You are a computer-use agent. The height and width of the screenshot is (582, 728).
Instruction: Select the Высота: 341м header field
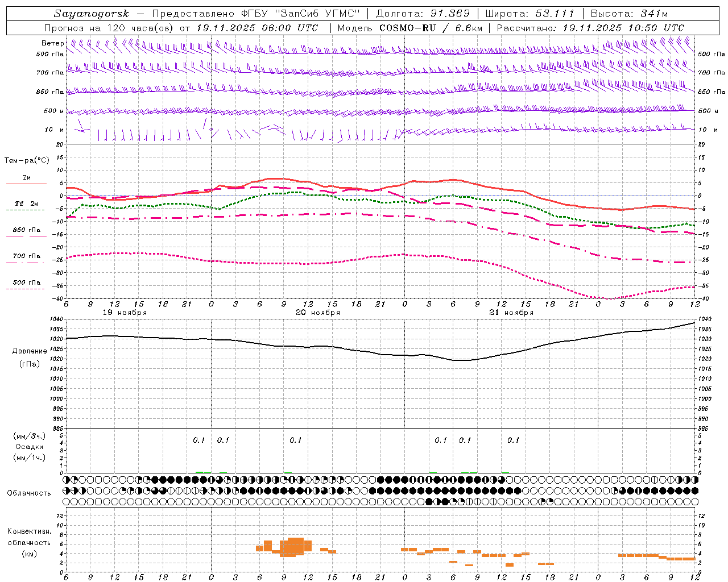pos(628,14)
